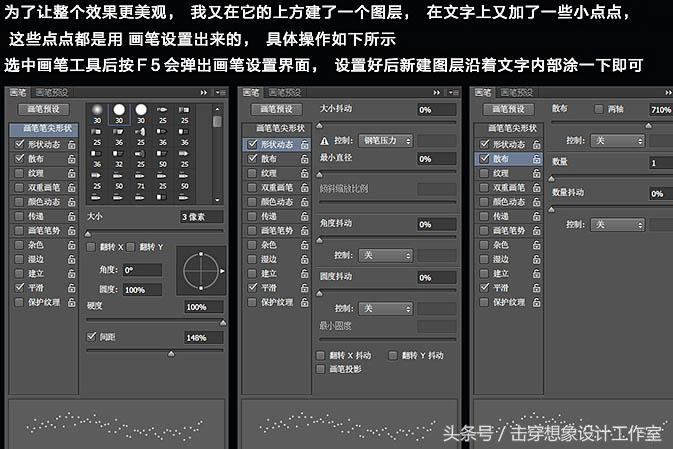
Task: Click lock icon beside 颜色动态 in brush-tip-grid panel
Action: point(72,202)
